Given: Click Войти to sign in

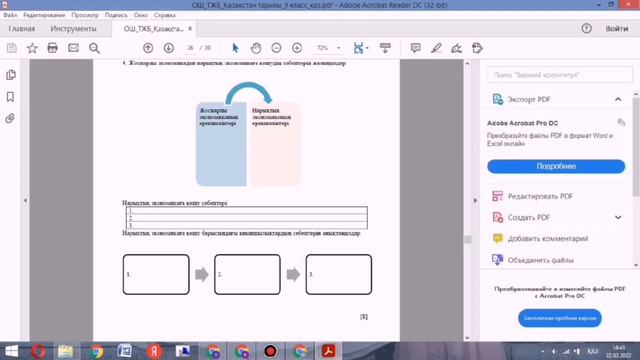Looking at the screenshot, I should [617, 29].
